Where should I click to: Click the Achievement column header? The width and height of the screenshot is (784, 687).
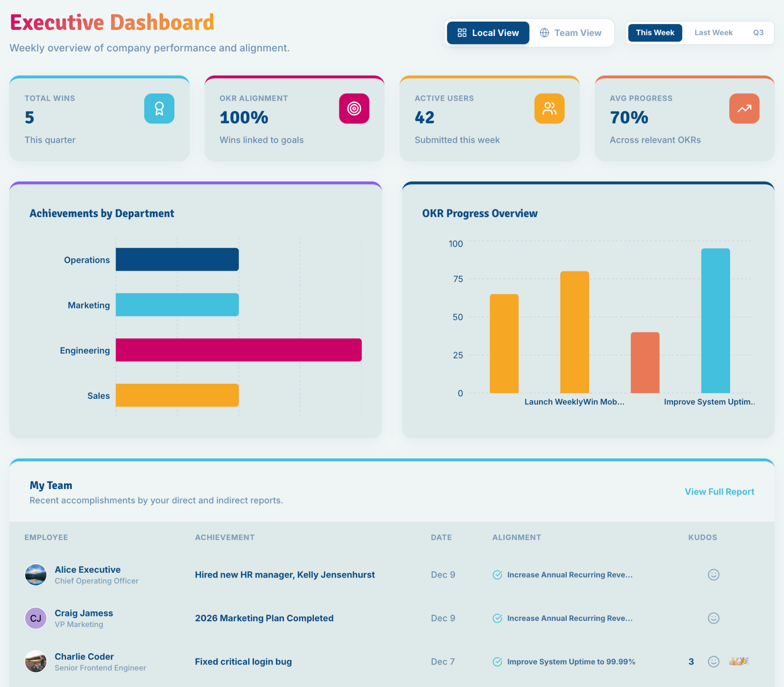pos(225,537)
